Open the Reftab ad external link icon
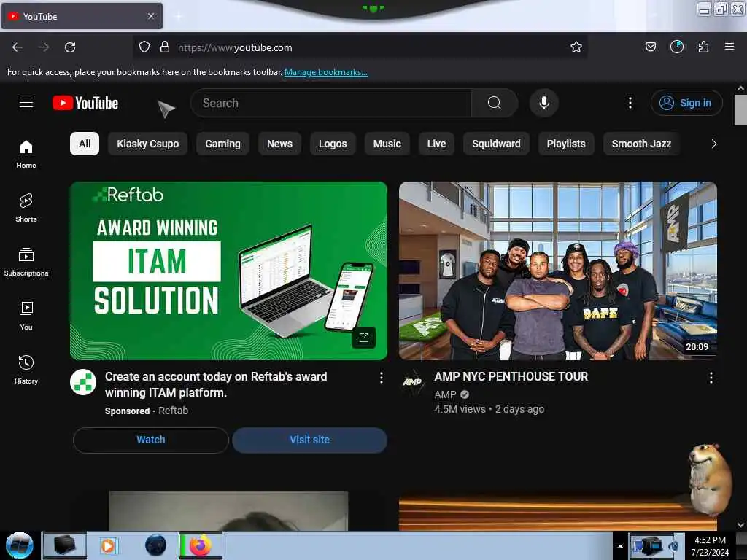 364,338
